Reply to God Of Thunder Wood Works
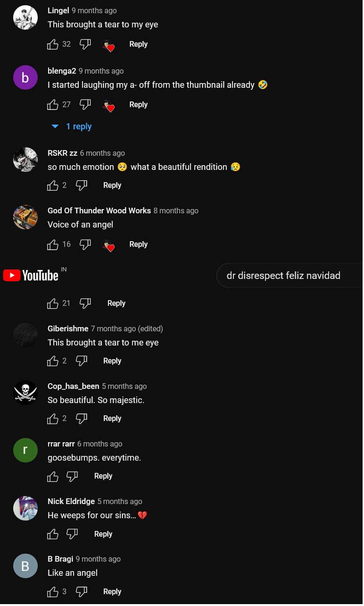The image size is (364, 606). (x=138, y=244)
